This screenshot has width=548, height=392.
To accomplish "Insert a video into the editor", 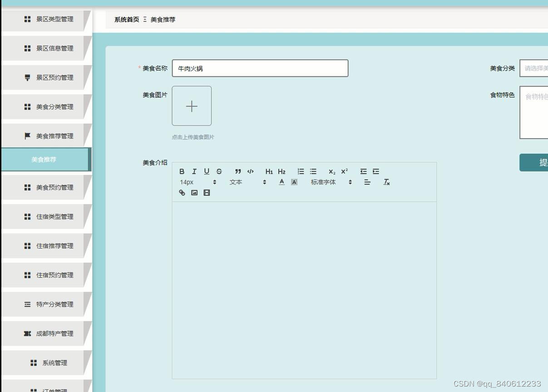I will coord(207,193).
